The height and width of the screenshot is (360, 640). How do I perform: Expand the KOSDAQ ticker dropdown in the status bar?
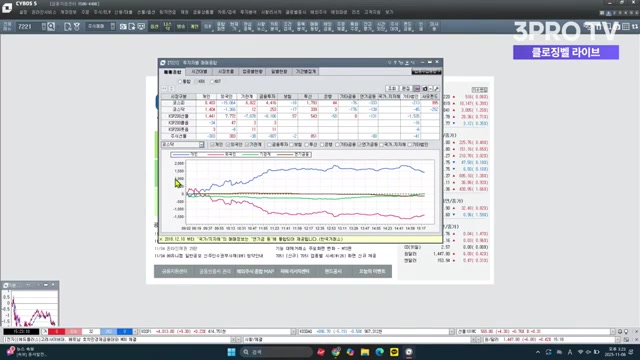[x=451, y=332]
